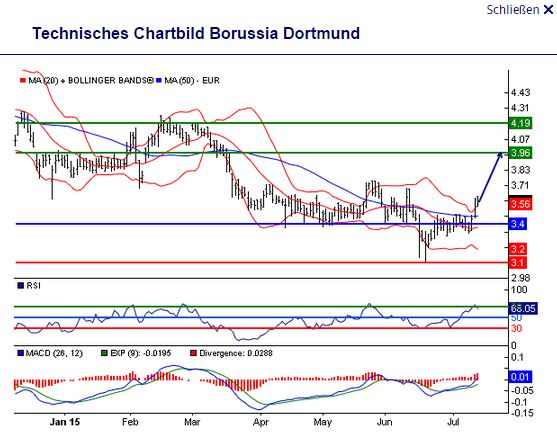The width and height of the screenshot is (557, 437).
Task: Click the 3.83 price axis value
Action: click(520, 170)
